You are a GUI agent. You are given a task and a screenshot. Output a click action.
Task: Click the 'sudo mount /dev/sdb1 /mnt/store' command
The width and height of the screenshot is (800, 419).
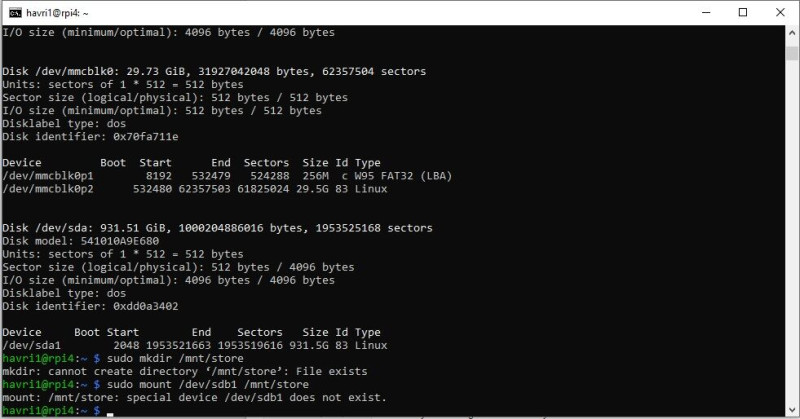click(208, 384)
